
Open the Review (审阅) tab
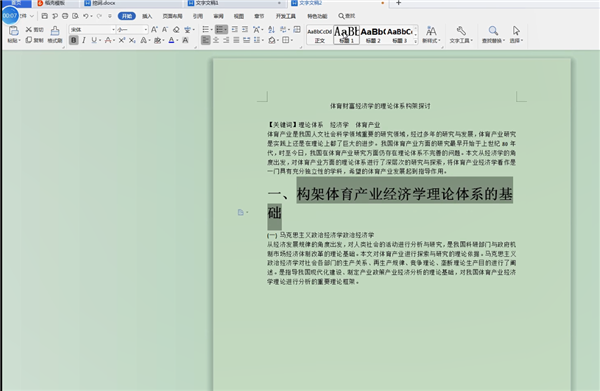point(218,16)
